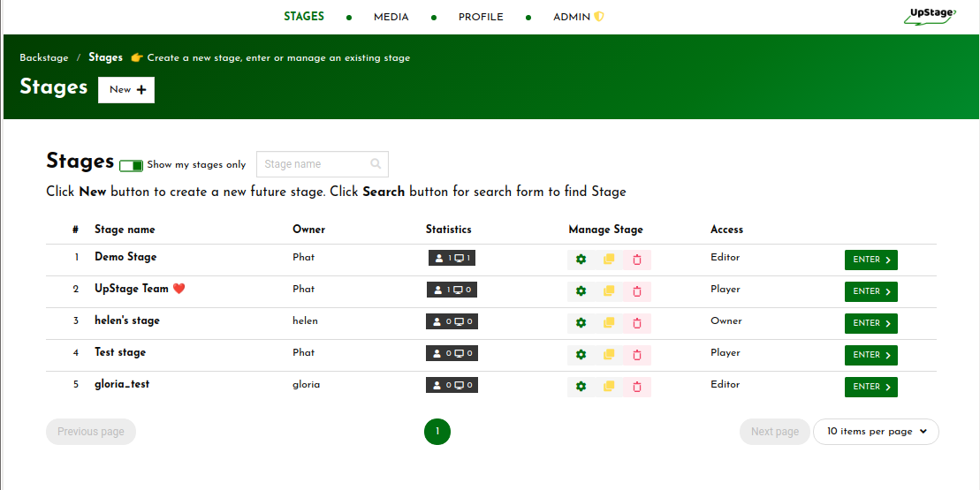
Task: Toggle Show my stages only switch
Action: [x=132, y=165]
